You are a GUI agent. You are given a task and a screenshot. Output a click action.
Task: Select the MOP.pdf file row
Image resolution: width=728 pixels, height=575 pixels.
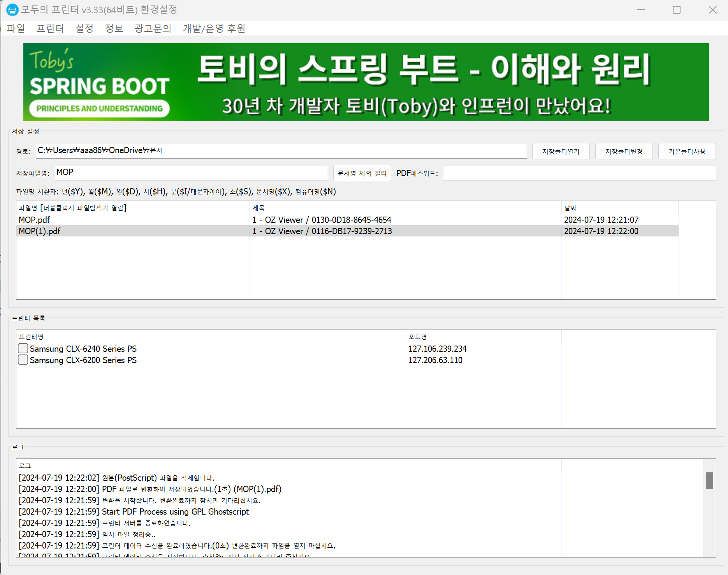(347, 220)
